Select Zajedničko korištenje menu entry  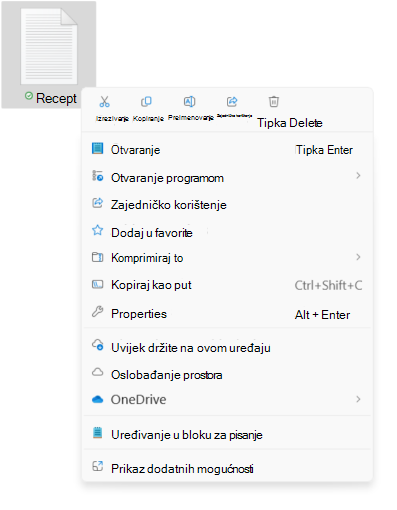click(x=227, y=205)
